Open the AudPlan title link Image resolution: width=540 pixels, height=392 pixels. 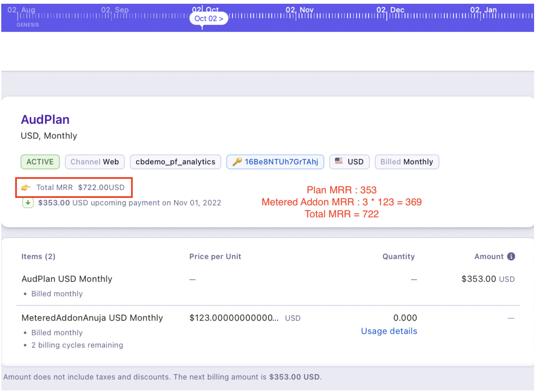(x=45, y=119)
